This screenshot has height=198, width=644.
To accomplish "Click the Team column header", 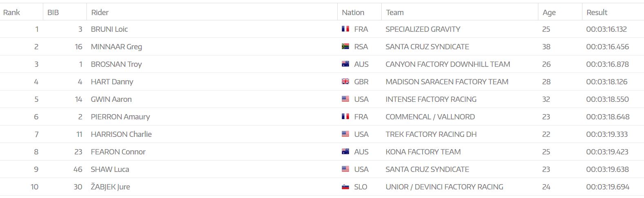I will click(395, 12).
